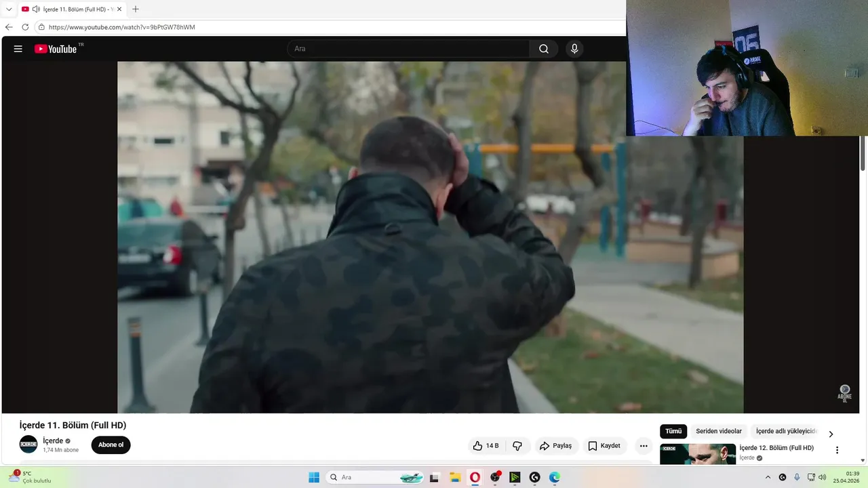Click the Abone ol watermark in the video
This screenshot has height=488, width=868.
tap(845, 393)
